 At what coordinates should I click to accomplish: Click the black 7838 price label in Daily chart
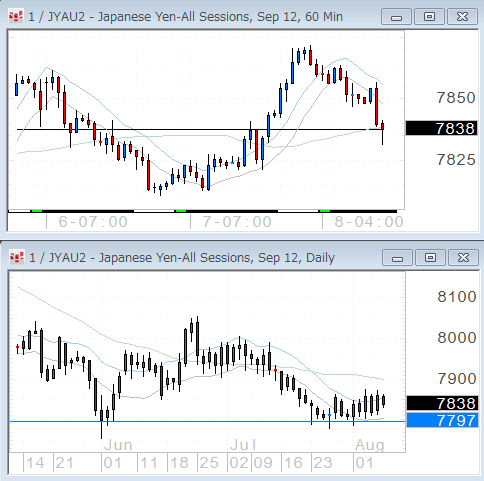pos(442,403)
